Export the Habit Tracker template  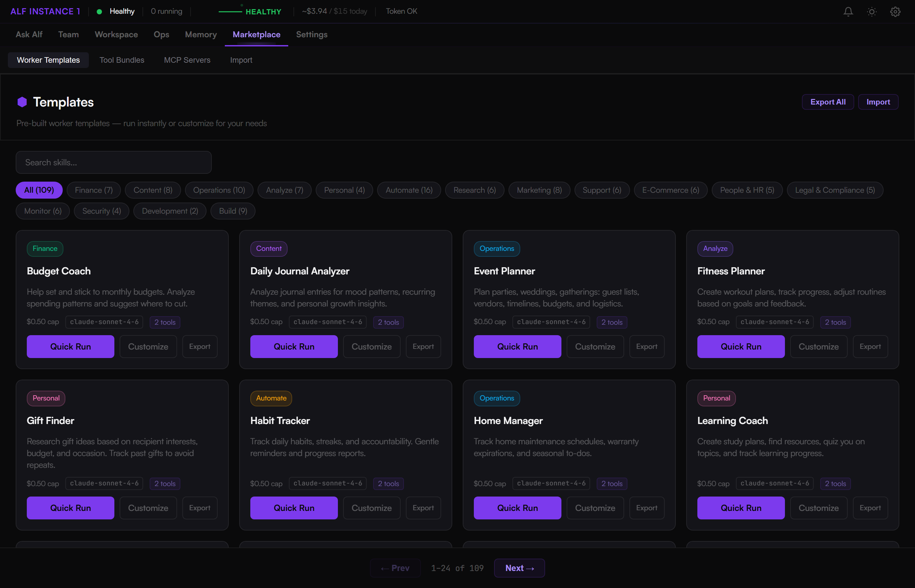[423, 508]
